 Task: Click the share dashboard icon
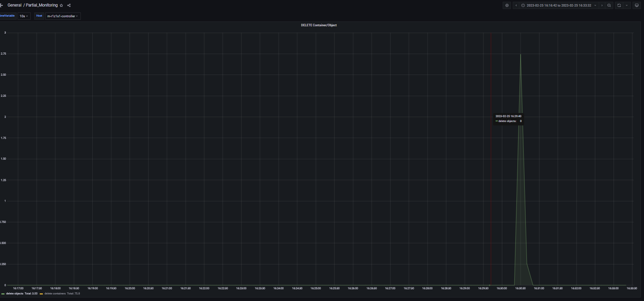pyautogui.click(x=69, y=6)
